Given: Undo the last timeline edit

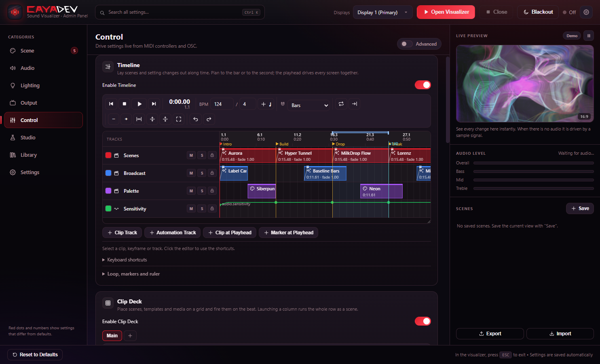Looking at the screenshot, I should click(x=196, y=119).
